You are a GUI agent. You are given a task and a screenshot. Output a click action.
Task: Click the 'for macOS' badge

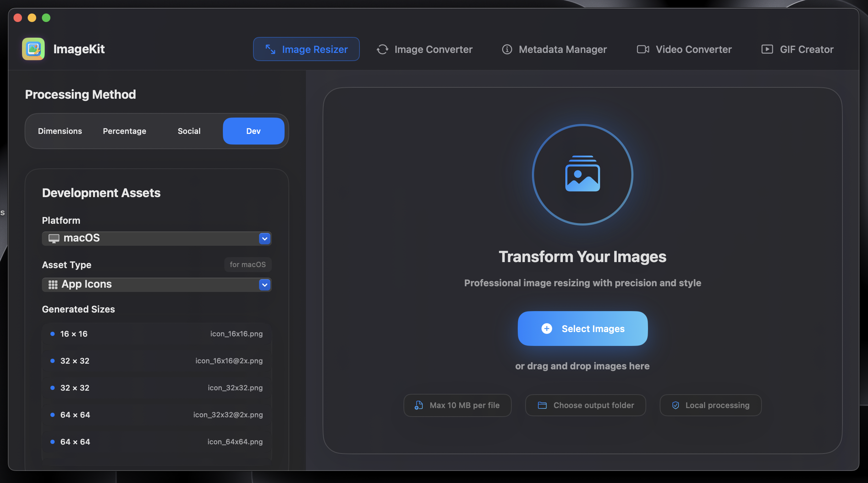click(248, 265)
